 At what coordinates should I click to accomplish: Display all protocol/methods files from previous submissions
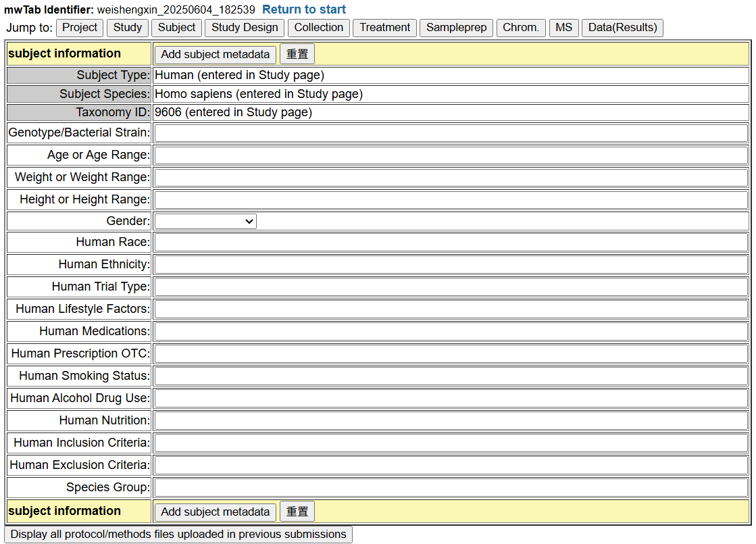178,535
